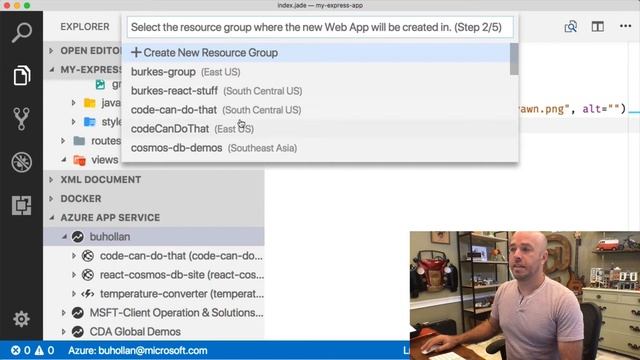Open the Source Control view icon
640x360 pixels.
(21, 119)
